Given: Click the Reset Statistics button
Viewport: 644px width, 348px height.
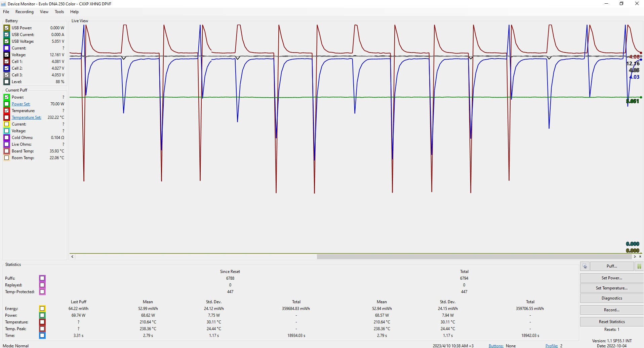Looking at the screenshot, I should click(x=611, y=322).
